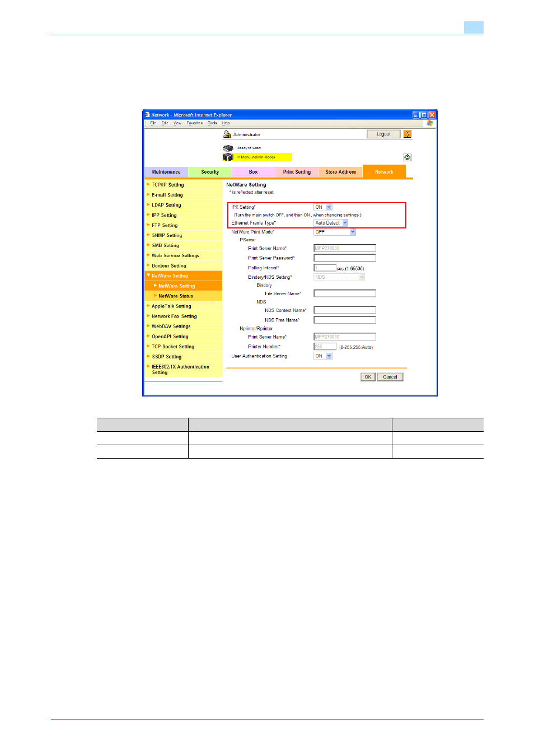Image resolution: width=534 pixels, height=756 pixels.
Task: Open the Tools menu
Action: pyautogui.click(x=212, y=123)
